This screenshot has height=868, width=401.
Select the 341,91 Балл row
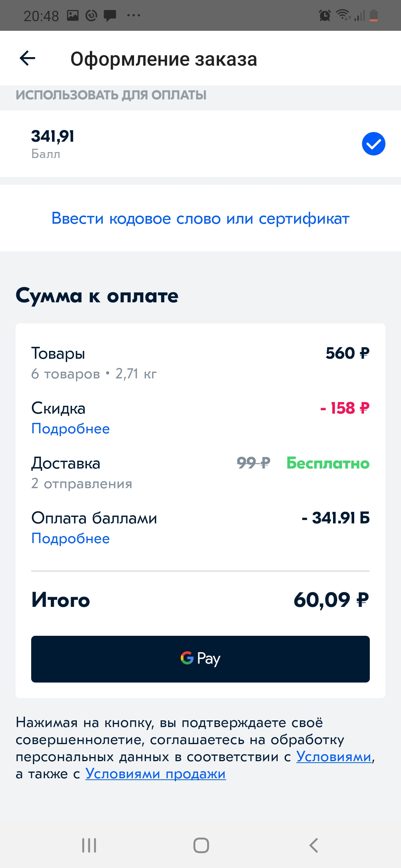point(200,144)
